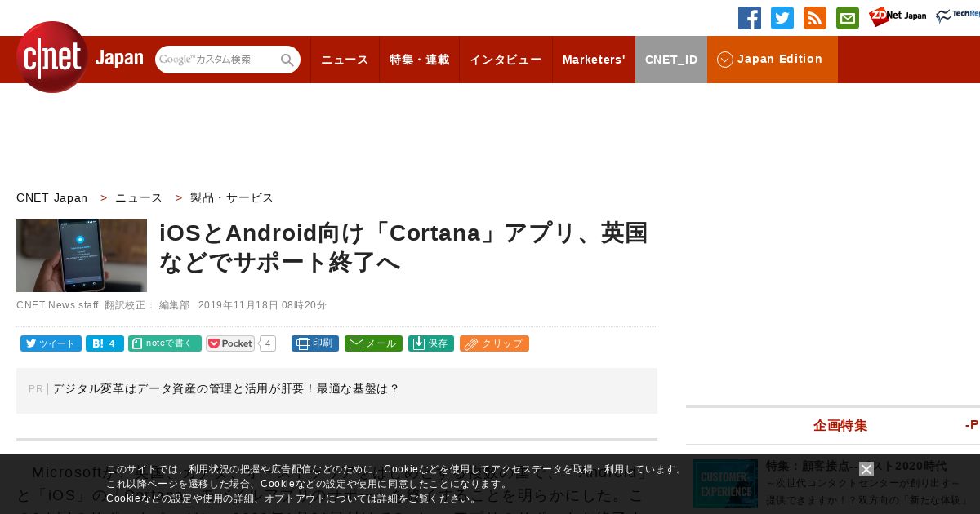
Task: Open the 特集：顧客接点 feature link
Action: [x=856, y=466]
